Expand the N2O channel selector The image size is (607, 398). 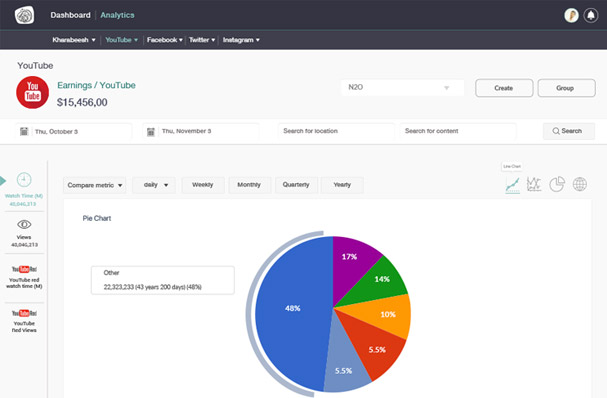click(402, 87)
